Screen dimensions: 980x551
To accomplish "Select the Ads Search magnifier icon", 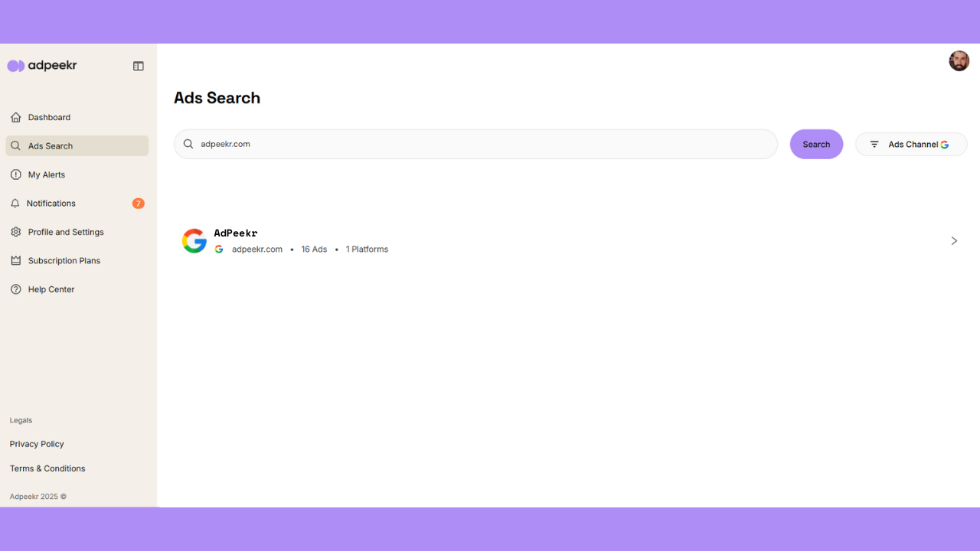I will (15, 145).
